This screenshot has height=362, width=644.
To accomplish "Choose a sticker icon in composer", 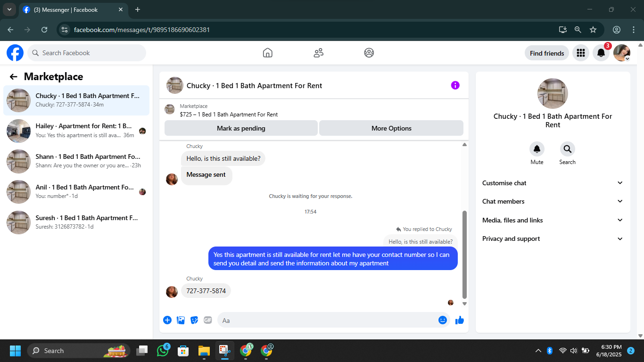I will [194, 320].
